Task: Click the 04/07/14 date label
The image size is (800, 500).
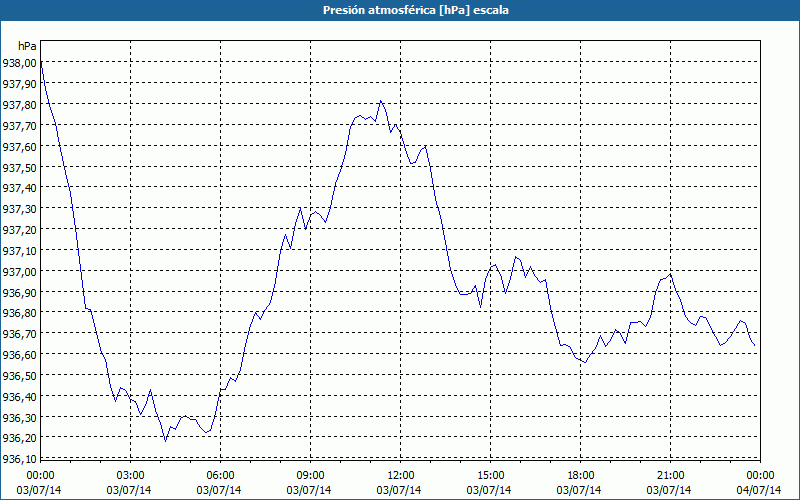Action: (759, 490)
